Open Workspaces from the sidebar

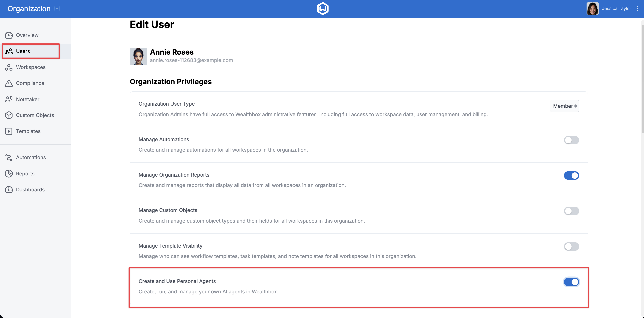(x=35, y=67)
